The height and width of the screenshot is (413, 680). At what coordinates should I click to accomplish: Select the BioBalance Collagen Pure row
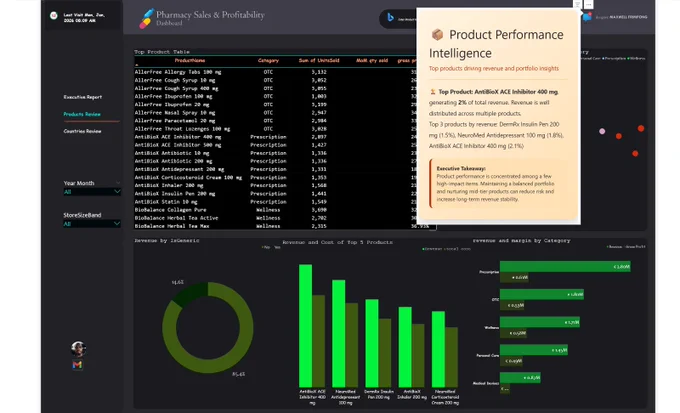[x=275, y=210]
